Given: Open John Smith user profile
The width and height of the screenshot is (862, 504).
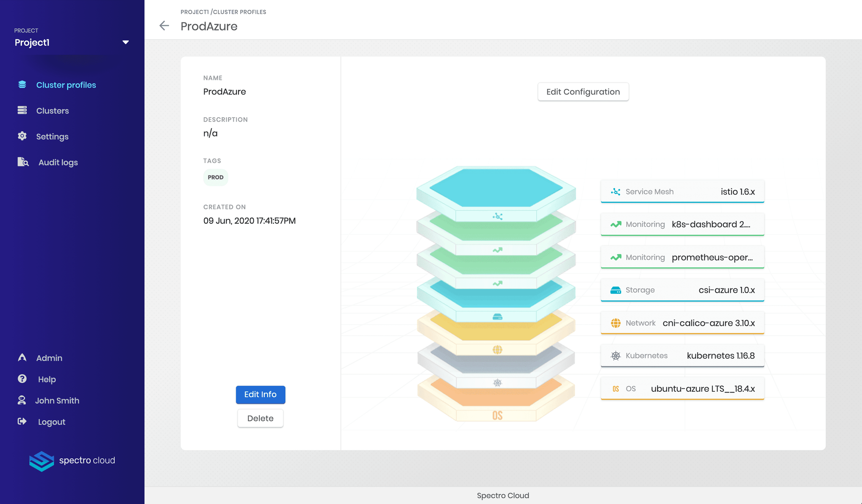Looking at the screenshot, I should [57, 400].
